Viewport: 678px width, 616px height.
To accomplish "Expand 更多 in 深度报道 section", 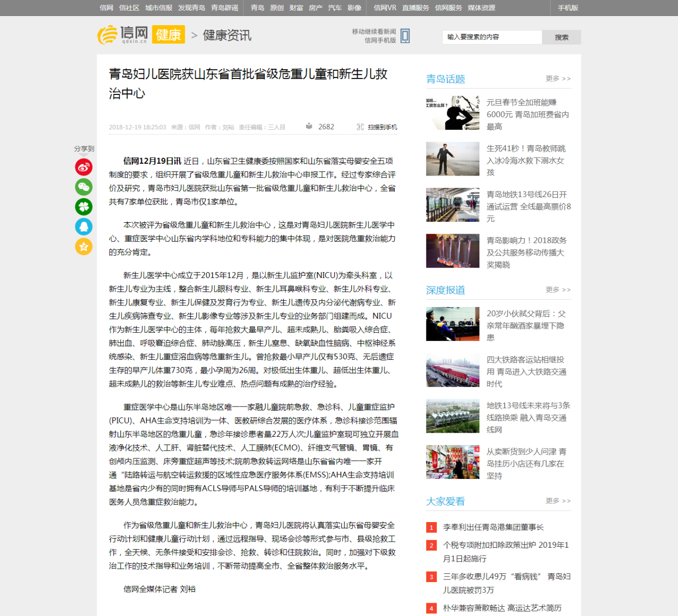I will (x=558, y=290).
